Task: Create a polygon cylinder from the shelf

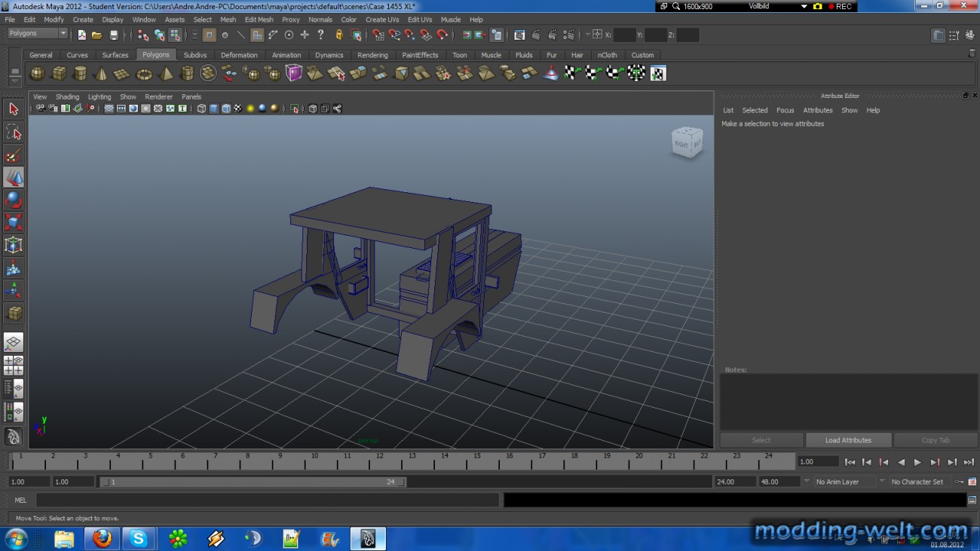Action: (x=79, y=73)
